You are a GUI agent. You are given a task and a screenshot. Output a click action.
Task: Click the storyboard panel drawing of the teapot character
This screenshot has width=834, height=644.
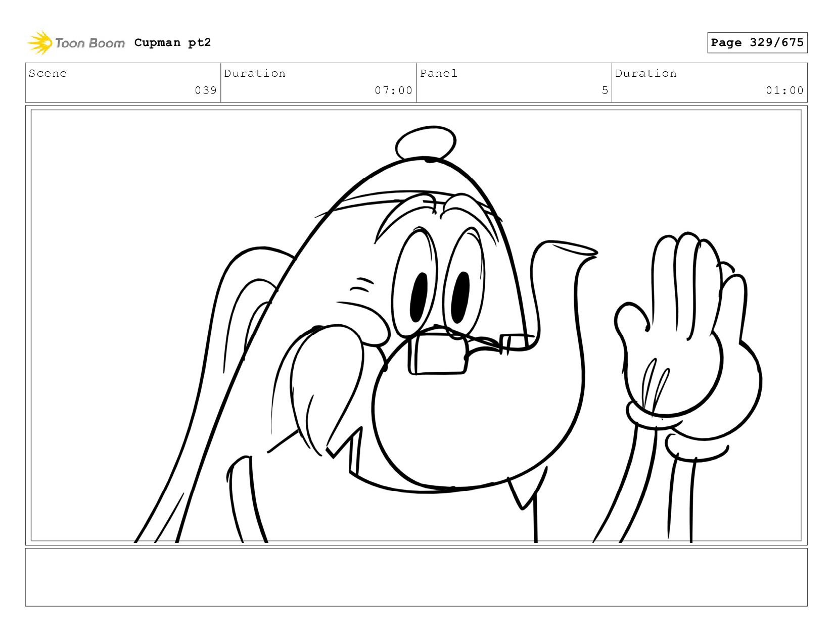[x=416, y=325]
